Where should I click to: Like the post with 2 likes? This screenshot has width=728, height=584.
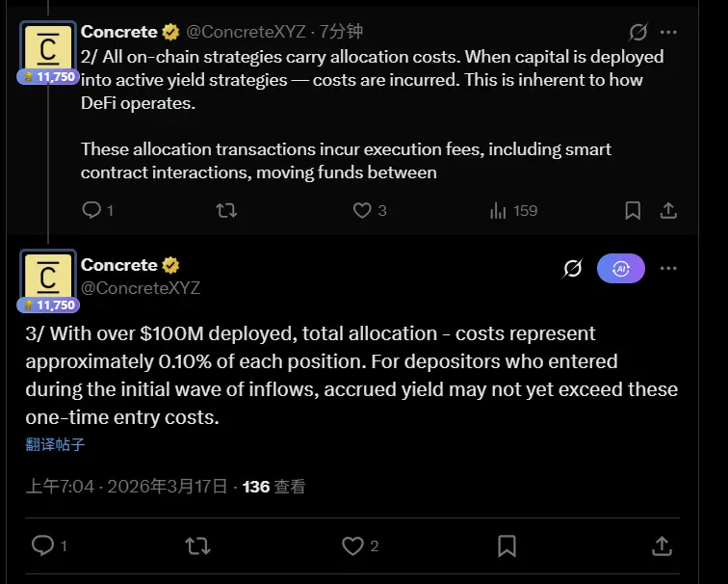[x=353, y=546]
